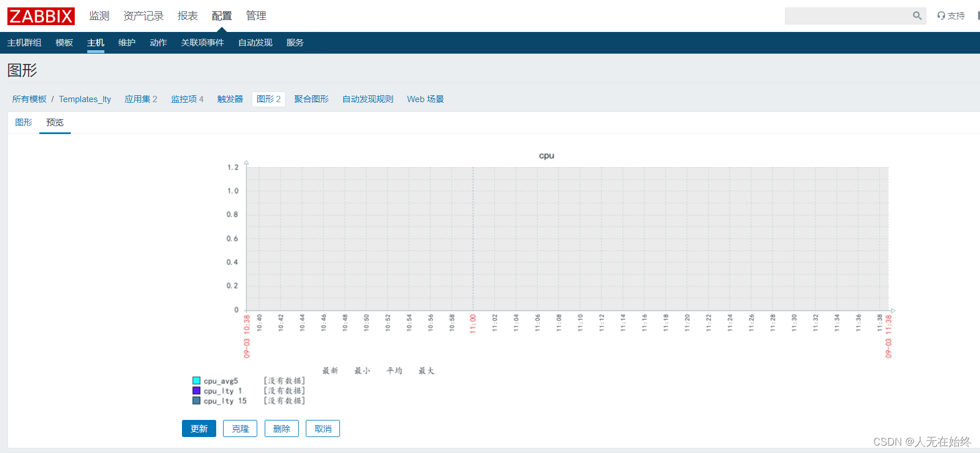Open the 支持 support link
The image size is (980, 453).
(951, 16)
